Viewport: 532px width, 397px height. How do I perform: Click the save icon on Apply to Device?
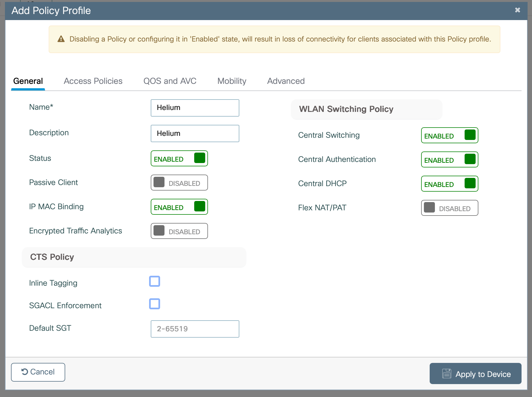[x=447, y=374]
